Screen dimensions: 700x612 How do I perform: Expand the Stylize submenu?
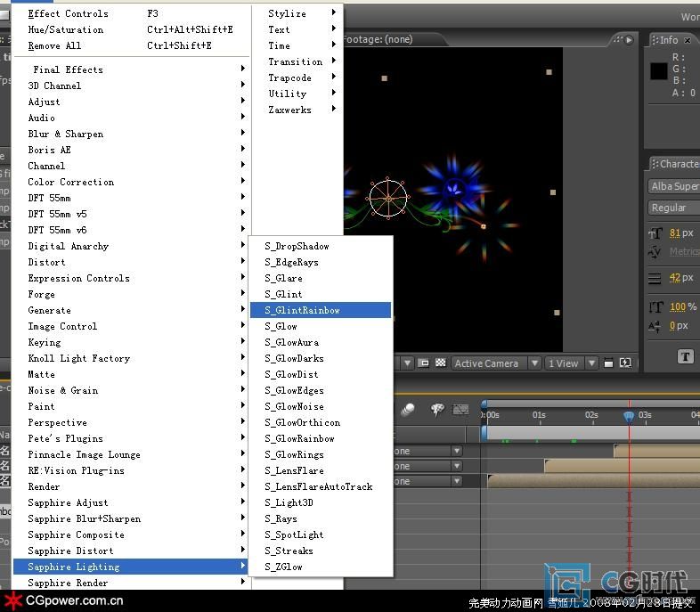point(297,14)
